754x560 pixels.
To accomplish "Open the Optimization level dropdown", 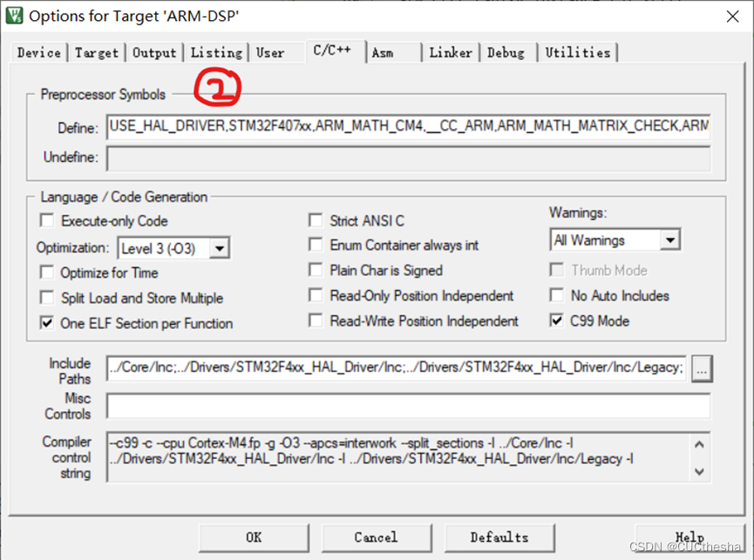I will pos(219,247).
